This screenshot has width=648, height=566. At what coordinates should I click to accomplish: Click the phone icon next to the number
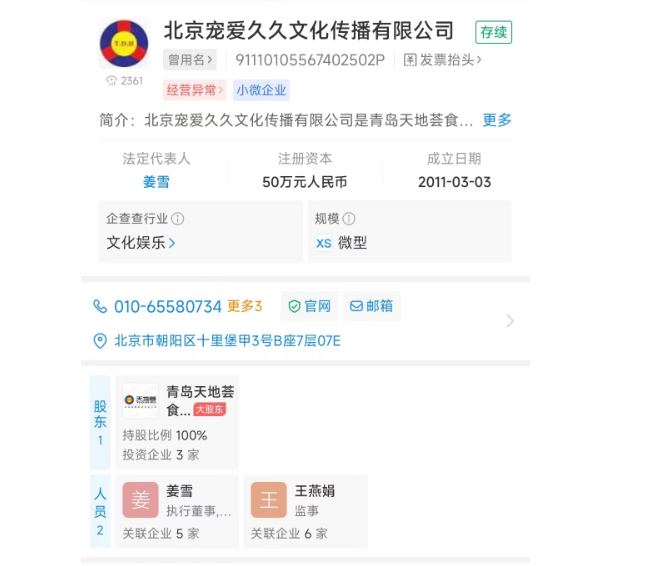pos(100,306)
